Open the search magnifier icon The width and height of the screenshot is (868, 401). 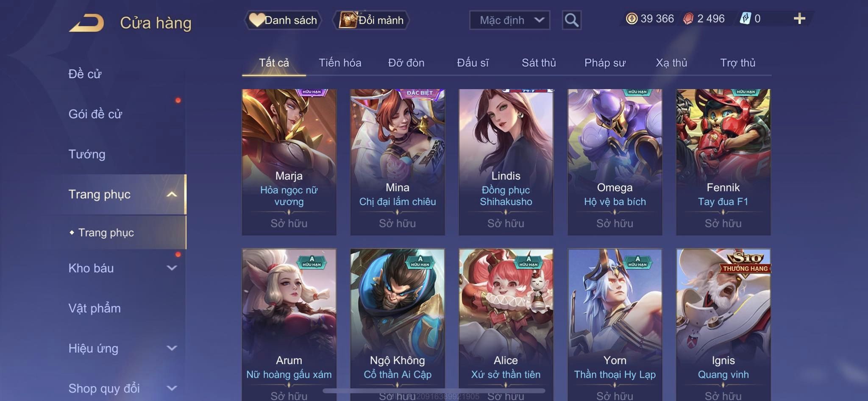tap(571, 20)
